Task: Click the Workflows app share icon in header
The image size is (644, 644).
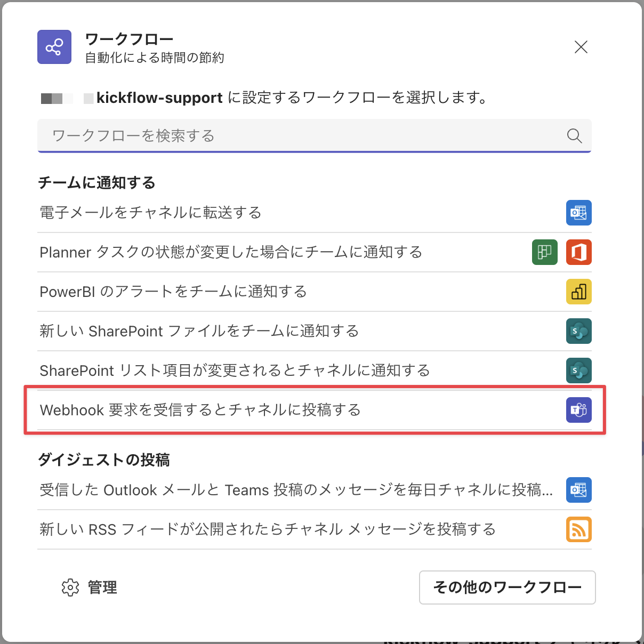Action: pos(54,47)
